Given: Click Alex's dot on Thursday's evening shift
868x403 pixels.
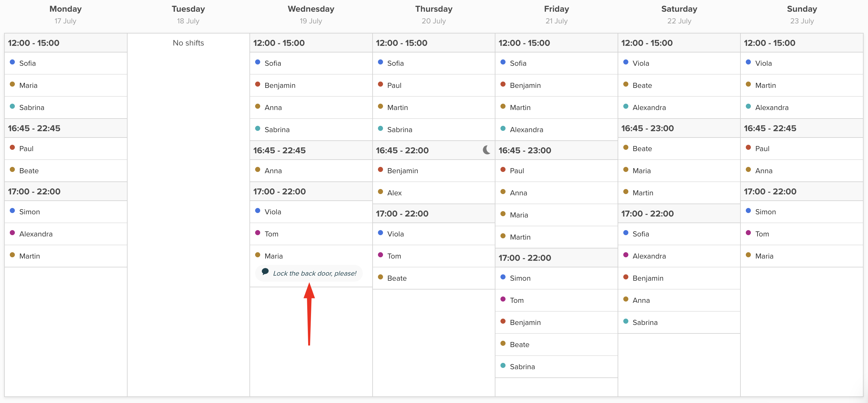Looking at the screenshot, I should click(x=380, y=192).
